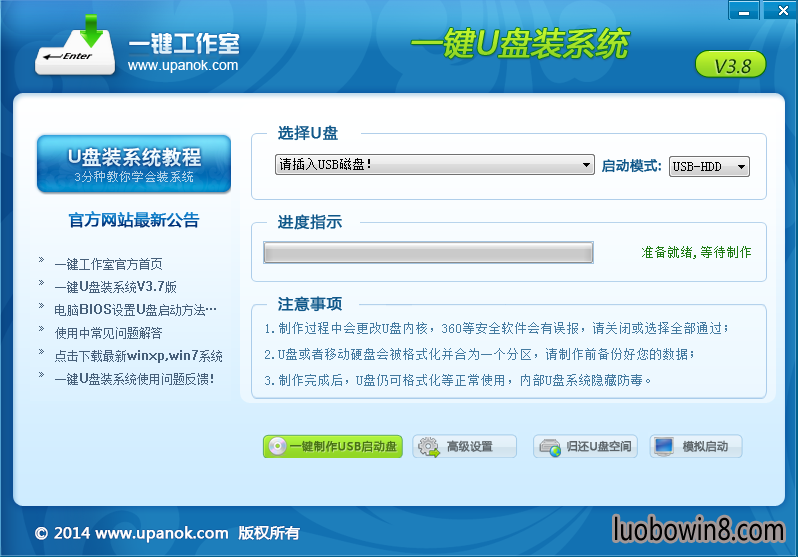798x557 pixels.
Task: Open the U盘装系统教程 tutorial banner
Action: pos(134,164)
